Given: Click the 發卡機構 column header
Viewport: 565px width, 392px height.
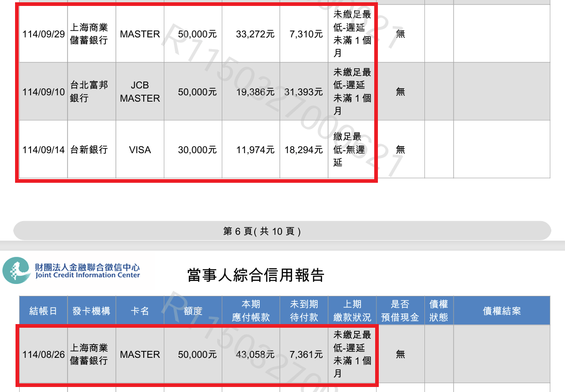Looking at the screenshot, I should coord(91,311).
